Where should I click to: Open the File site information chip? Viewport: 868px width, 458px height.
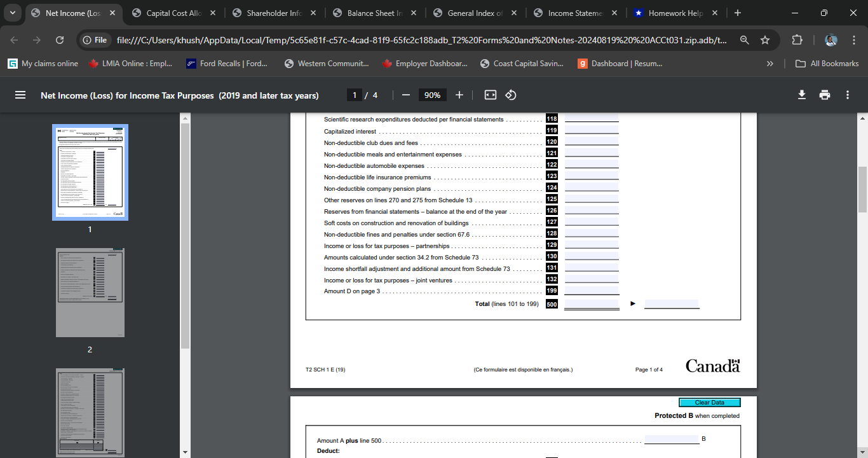[x=94, y=40]
